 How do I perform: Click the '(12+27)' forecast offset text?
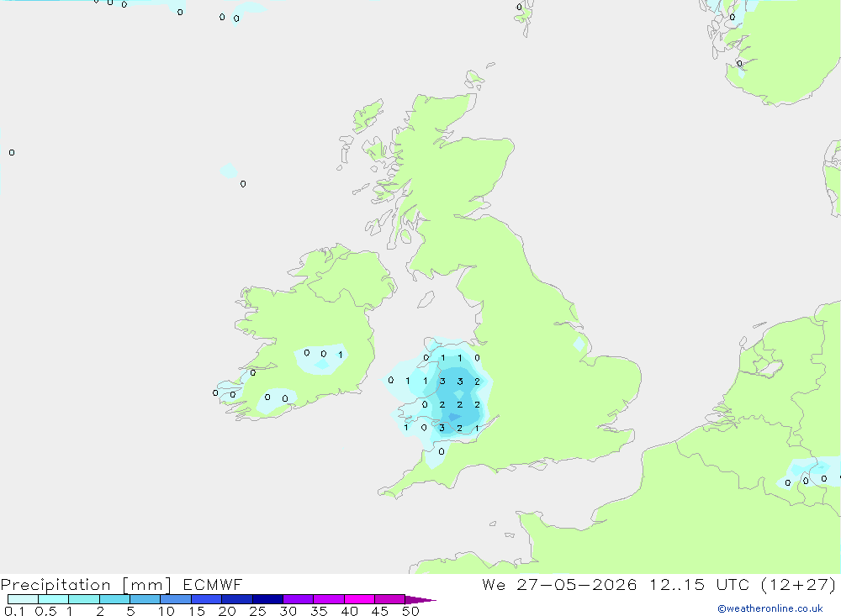[798, 584]
